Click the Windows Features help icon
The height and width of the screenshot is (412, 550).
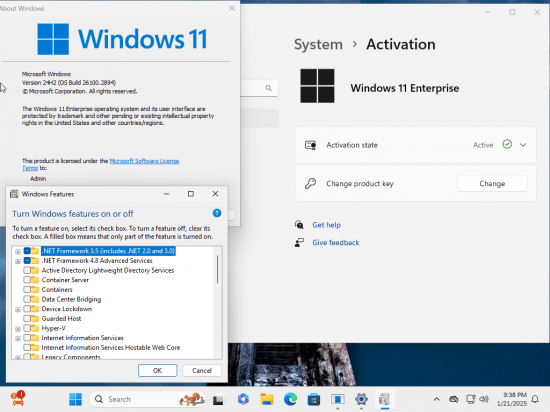(217, 213)
